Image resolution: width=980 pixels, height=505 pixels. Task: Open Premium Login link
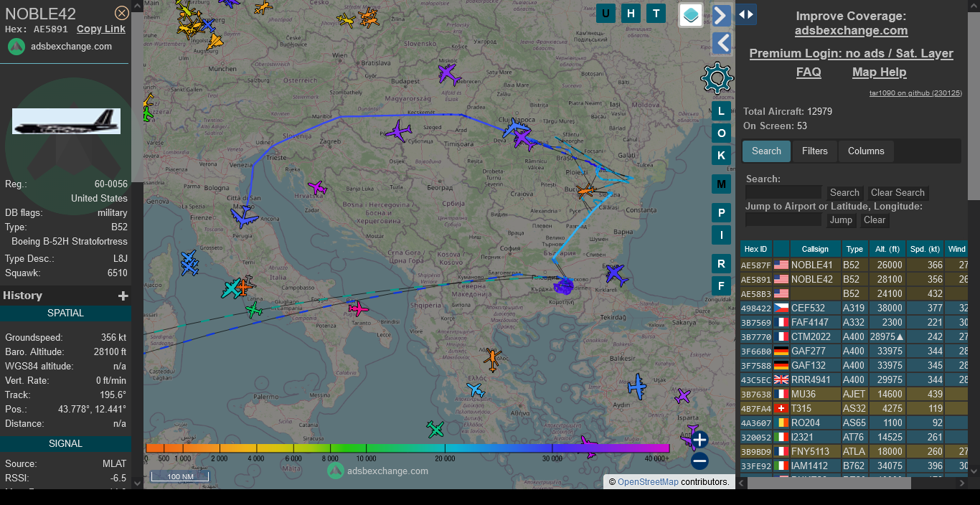(851, 54)
